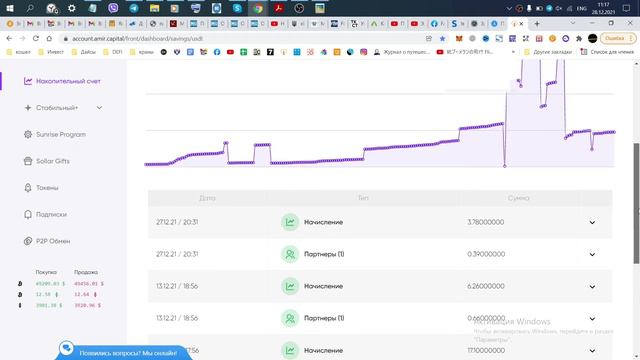Image resolution: width=640 pixels, height=360 pixels.
Task: Open the Инвест bookmarks folder
Action: click(51, 52)
